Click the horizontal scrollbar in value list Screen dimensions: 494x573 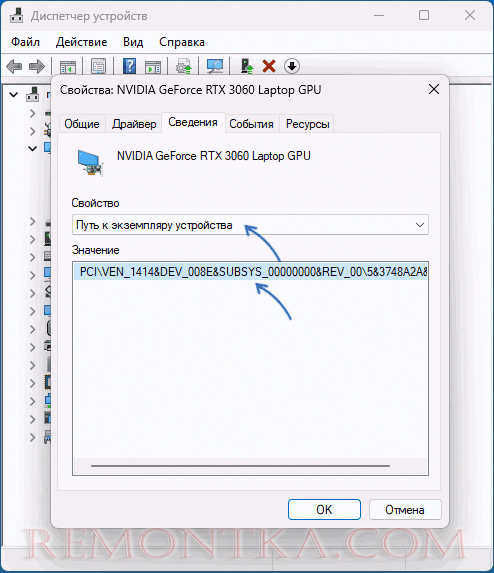tap(240, 466)
